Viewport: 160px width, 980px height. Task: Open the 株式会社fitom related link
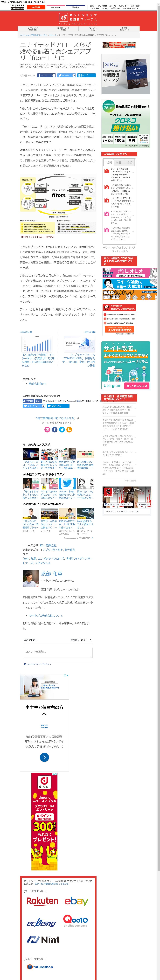pyautogui.click(x=38, y=383)
